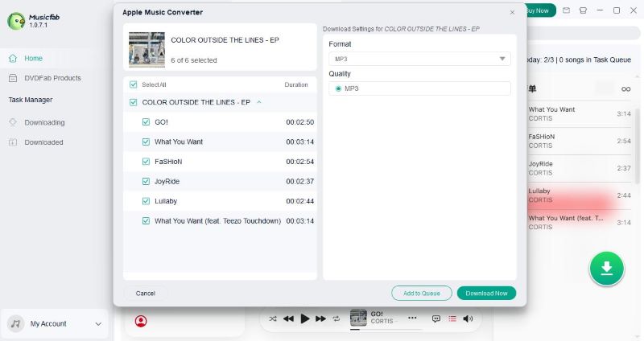Click the now playing GO! album thumbnail
The height and width of the screenshot is (341, 644).
[x=358, y=318]
